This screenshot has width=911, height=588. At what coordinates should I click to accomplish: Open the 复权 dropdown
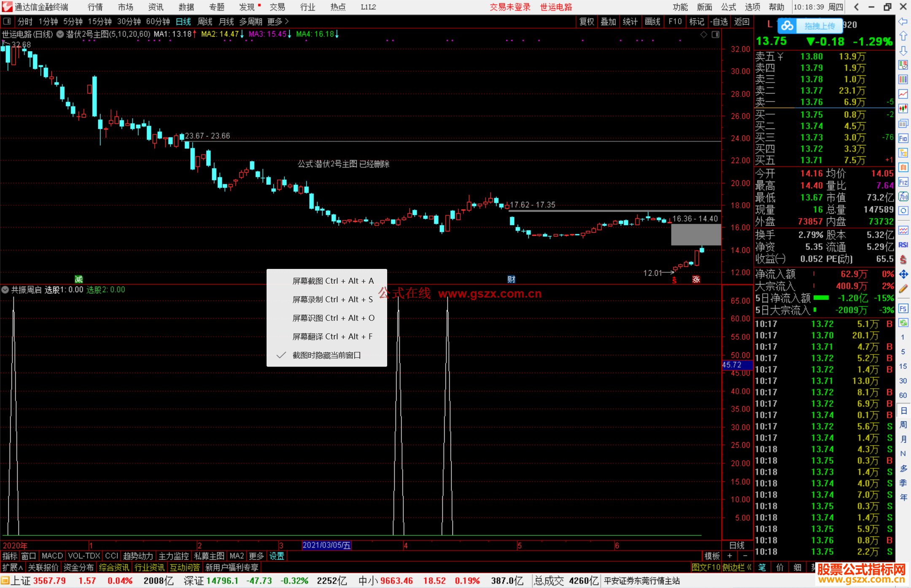(x=587, y=21)
